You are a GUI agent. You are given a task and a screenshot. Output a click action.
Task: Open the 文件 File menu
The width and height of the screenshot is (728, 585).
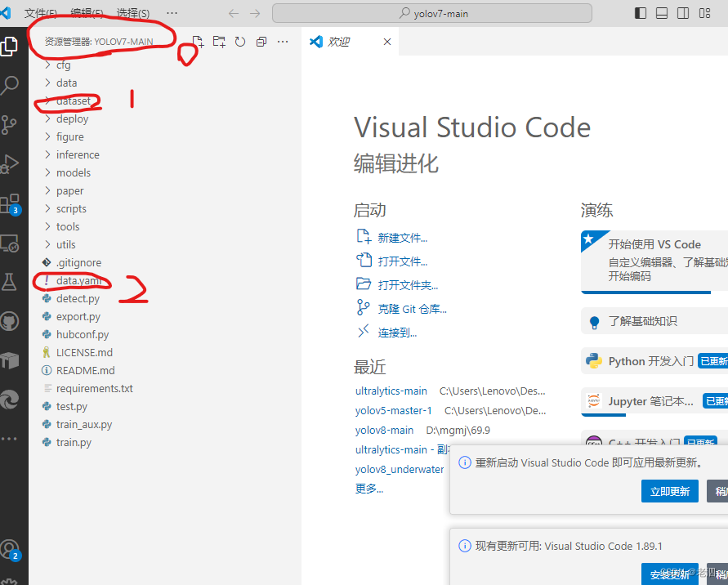coord(41,13)
